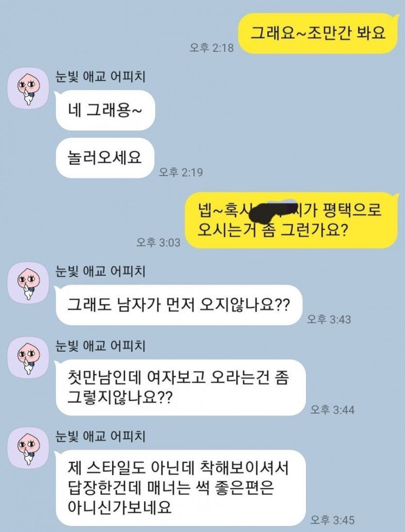
Task: Tap the '오후 3:03' timestamp
Action: pyautogui.click(x=159, y=242)
